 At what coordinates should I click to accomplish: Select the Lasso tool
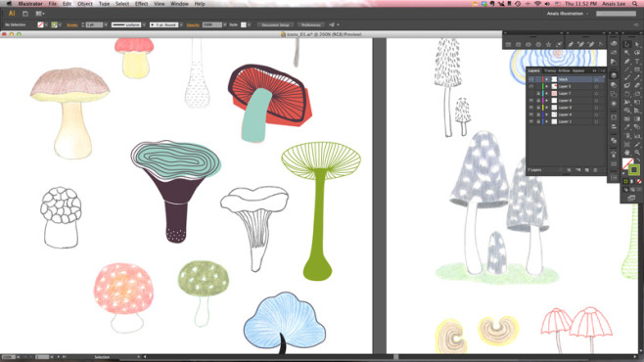click(x=637, y=53)
